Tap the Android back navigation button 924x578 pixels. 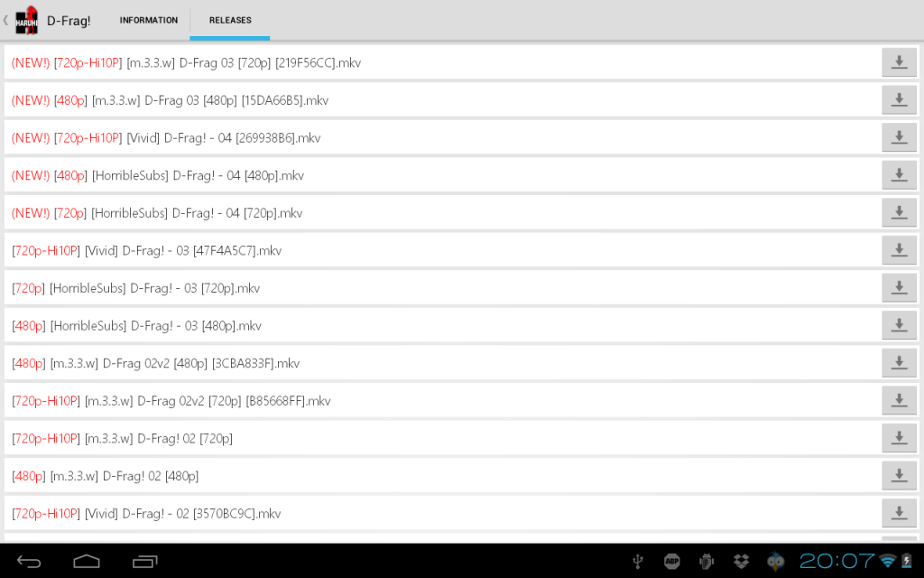coord(29,562)
